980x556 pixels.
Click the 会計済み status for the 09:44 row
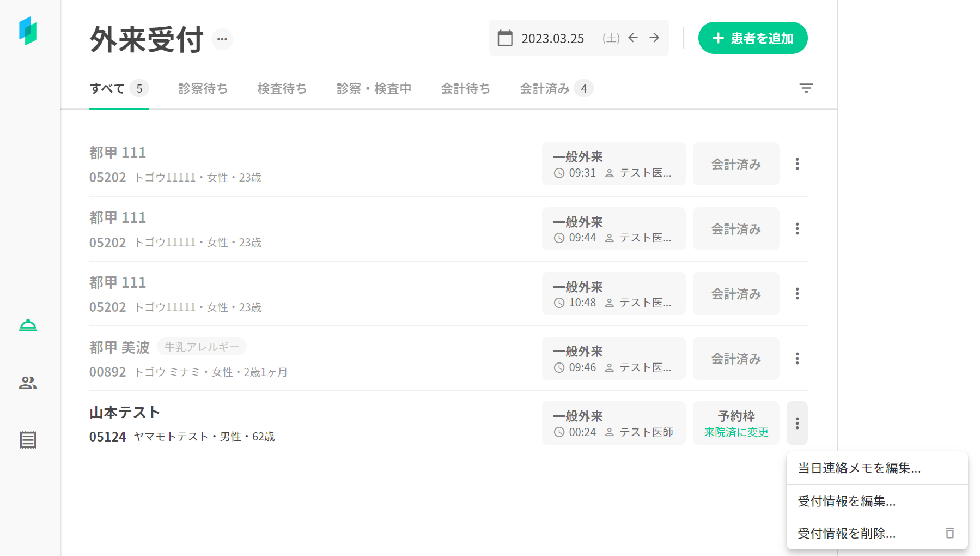pos(736,229)
